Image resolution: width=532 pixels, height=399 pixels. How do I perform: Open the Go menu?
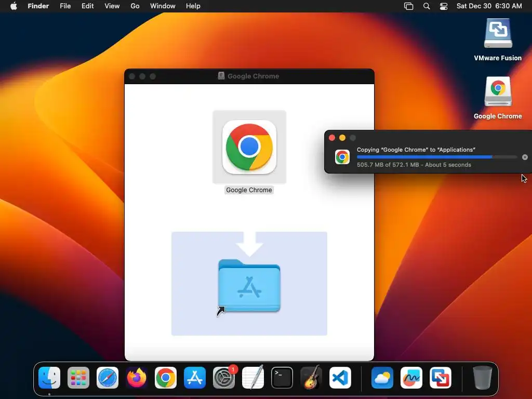click(135, 6)
